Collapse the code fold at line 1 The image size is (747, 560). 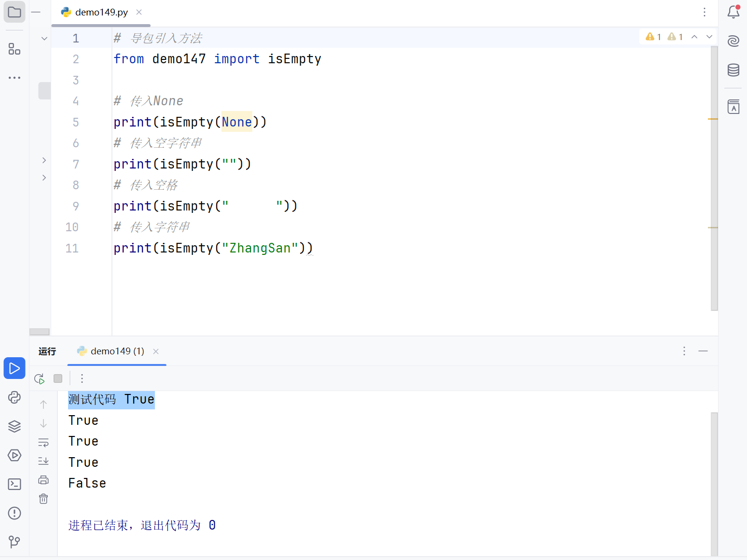(x=44, y=39)
